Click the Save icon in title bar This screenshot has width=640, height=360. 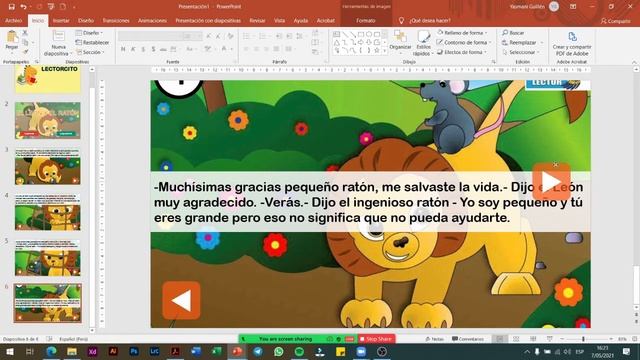(11, 7)
